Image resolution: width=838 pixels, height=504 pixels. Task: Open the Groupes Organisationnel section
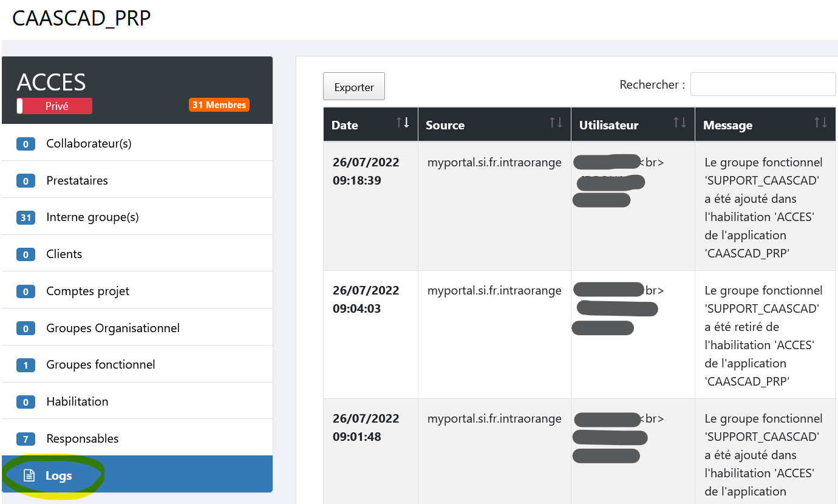[137, 328]
